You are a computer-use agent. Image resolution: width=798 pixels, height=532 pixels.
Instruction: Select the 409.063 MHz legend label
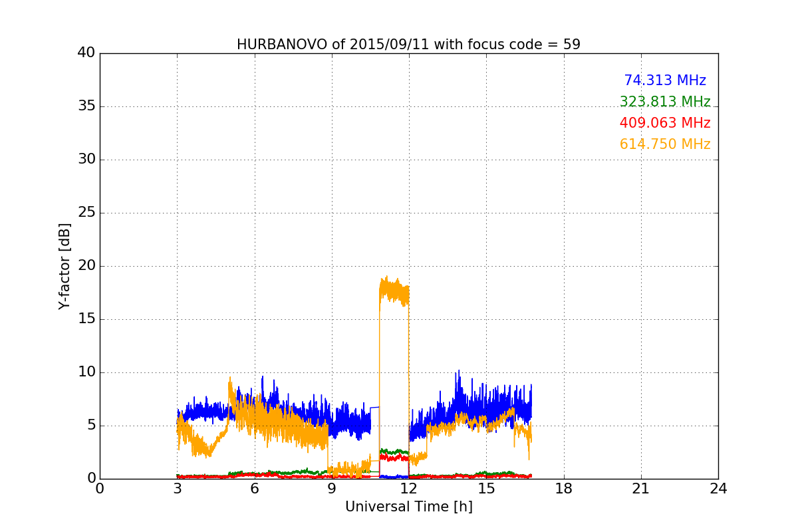pyautogui.click(x=665, y=123)
